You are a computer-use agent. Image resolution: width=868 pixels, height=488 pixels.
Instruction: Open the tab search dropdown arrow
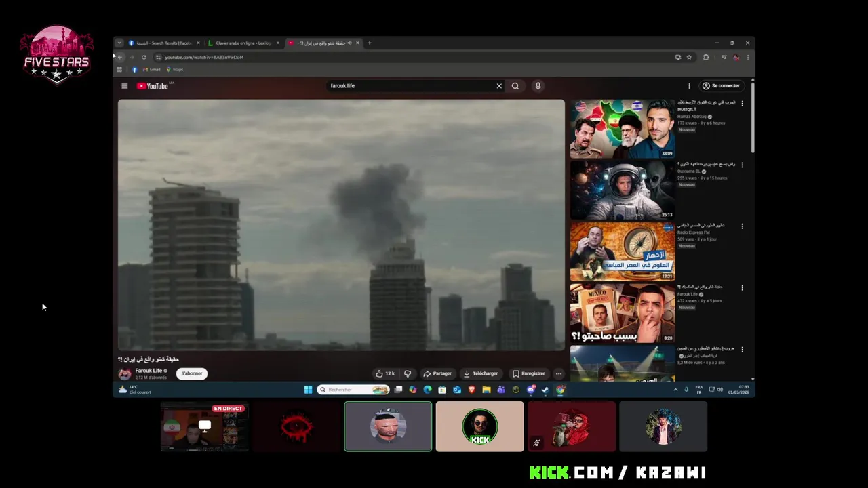119,43
